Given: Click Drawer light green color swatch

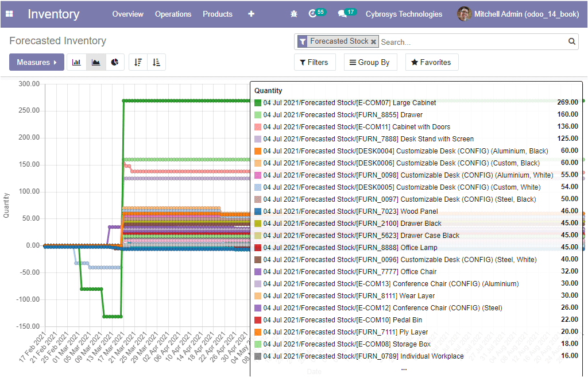Looking at the screenshot, I should click(x=258, y=115).
